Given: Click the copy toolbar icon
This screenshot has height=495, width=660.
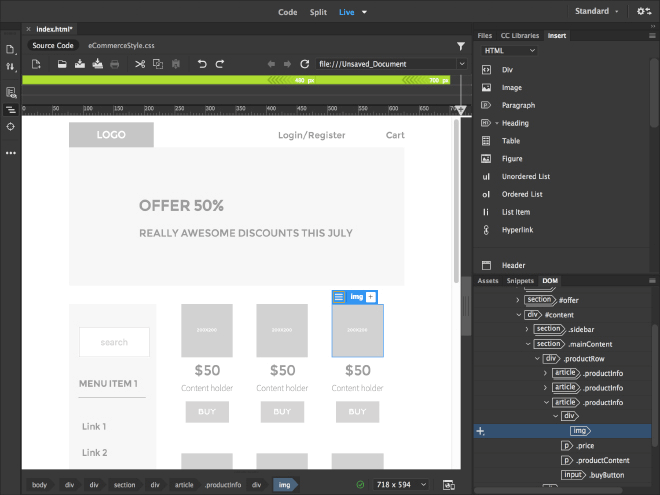Looking at the screenshot, I should coord(158,64).
